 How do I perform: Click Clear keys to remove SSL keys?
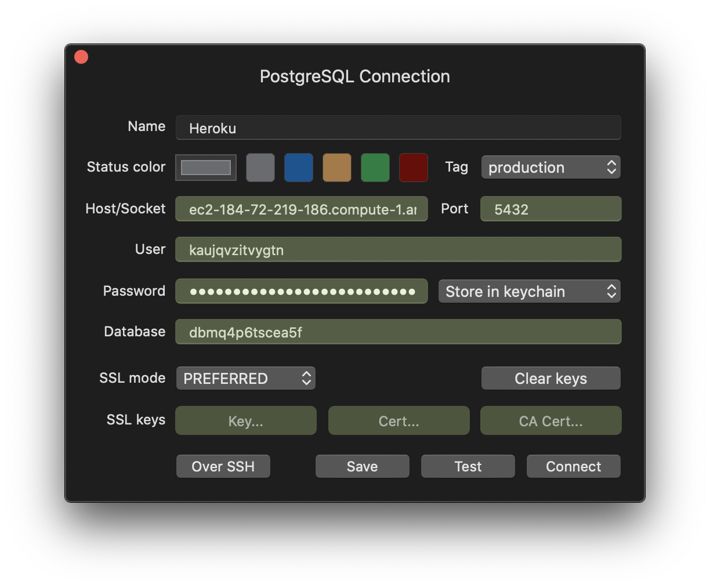550,378
